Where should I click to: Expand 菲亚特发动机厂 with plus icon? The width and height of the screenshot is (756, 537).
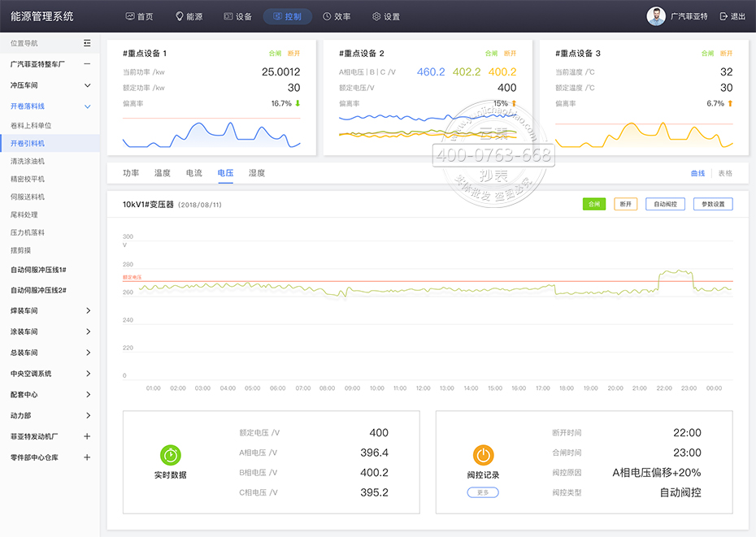[88, 436]
